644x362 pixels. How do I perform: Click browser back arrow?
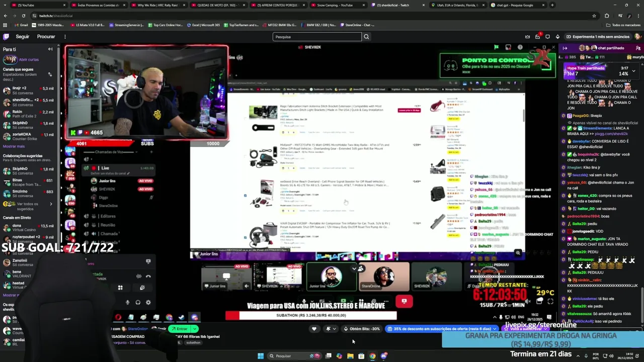point(5,16)
